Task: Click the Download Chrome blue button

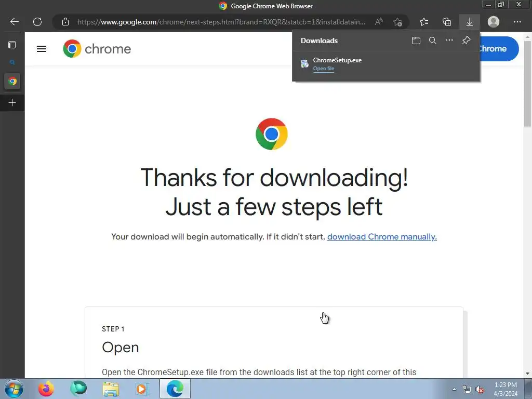Action: (x=499, y=49)
